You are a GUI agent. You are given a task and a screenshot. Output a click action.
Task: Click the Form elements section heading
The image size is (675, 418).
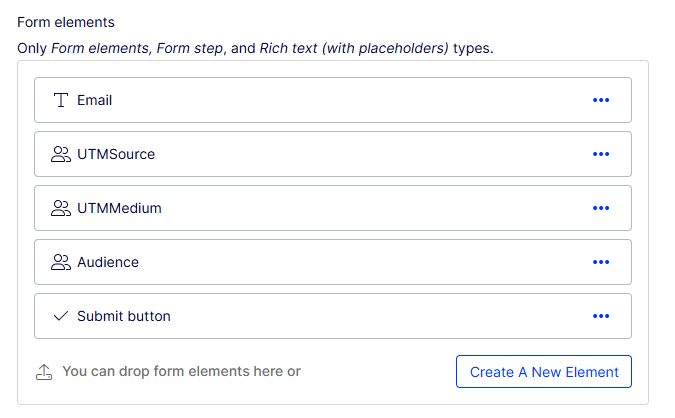click(66, 22)
